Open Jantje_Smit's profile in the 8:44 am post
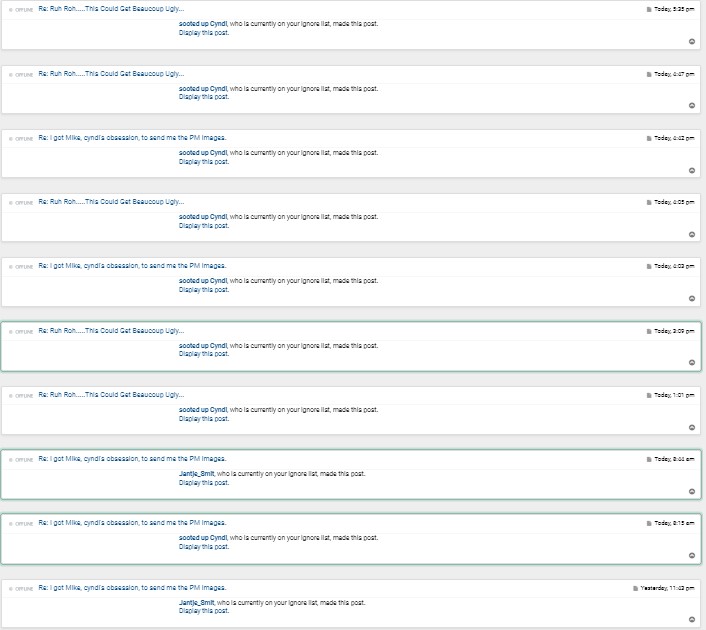Screen dimensions: 706x630 197,474
